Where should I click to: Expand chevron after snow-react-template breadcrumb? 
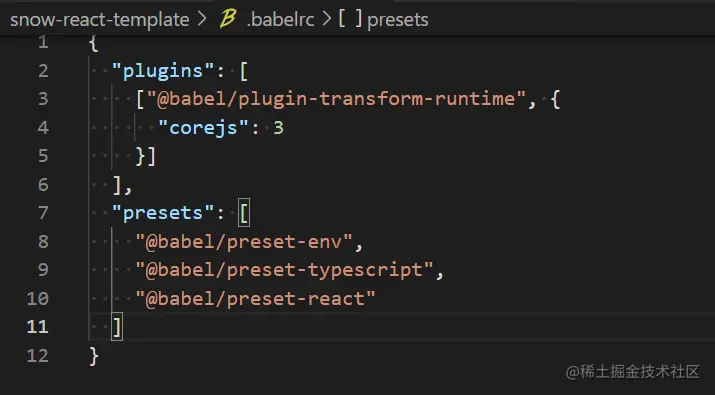202,19
